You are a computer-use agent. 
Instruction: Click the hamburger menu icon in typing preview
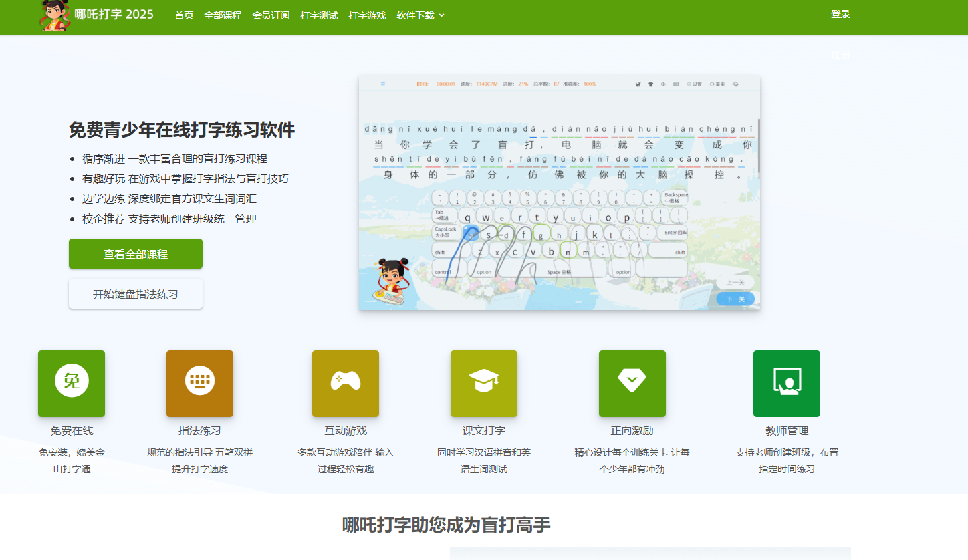[x=383, y=84]
